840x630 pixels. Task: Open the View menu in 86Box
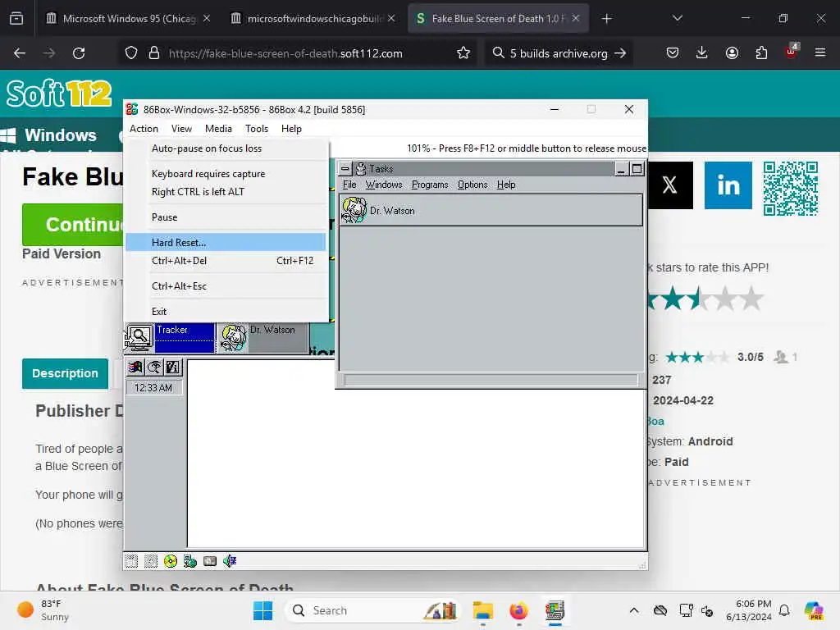181,129
